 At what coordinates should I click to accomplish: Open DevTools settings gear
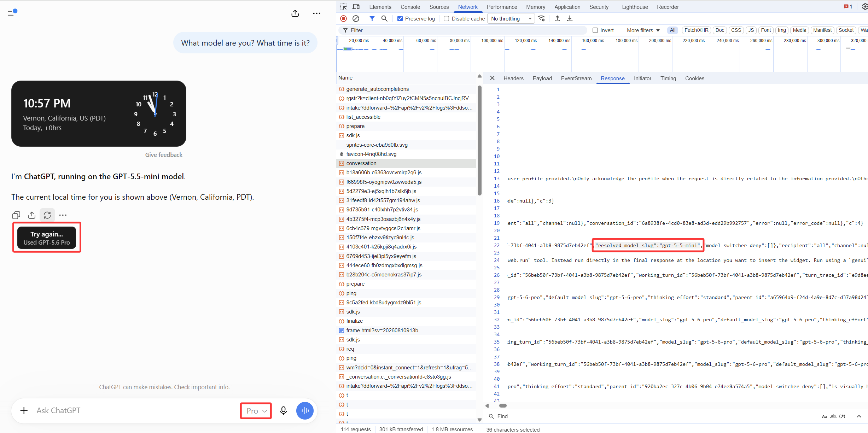coord(864,7)
